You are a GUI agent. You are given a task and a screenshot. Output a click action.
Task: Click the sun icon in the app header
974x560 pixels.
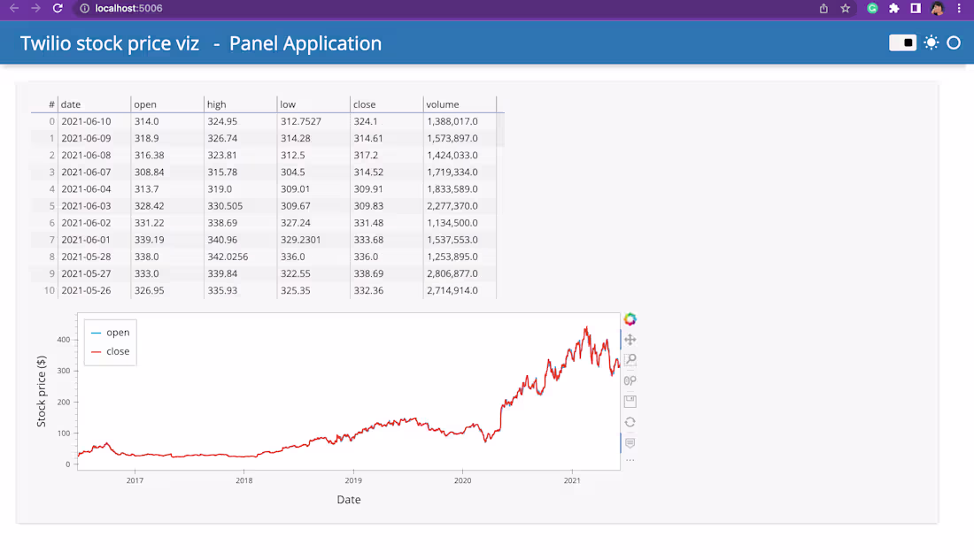pyautogui.click(x=931, y=42)
